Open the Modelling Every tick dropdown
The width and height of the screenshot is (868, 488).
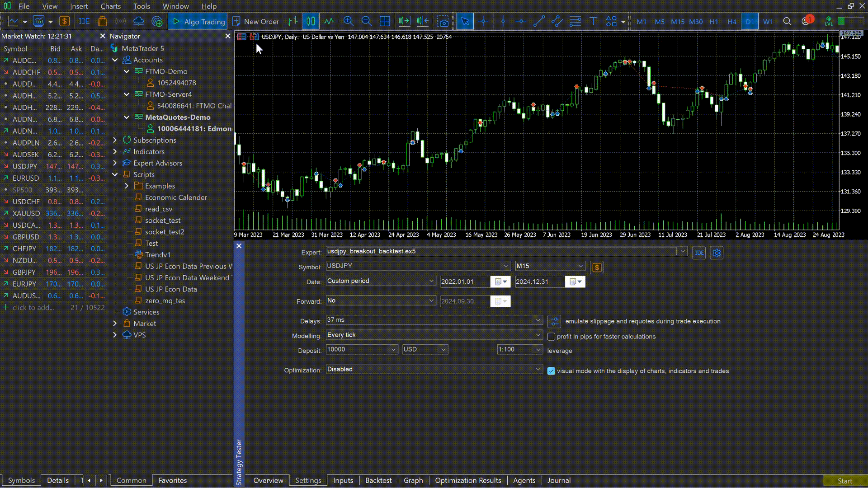pyautogui.click(x=434, y=335)
